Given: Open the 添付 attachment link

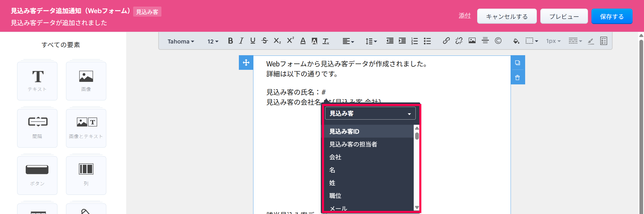Looking at the screenshot, I should coord(465,16).
